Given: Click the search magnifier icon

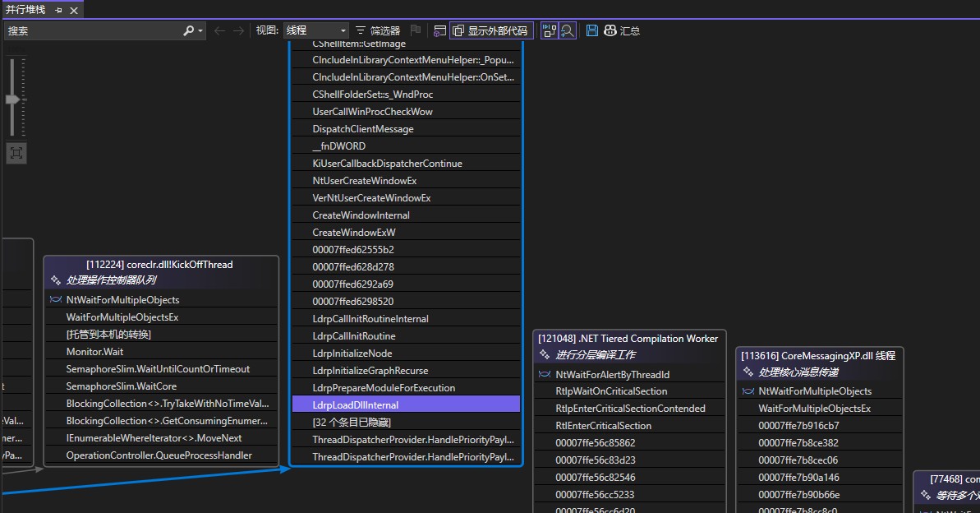Looking at the screenshot, I should [189, 30].
